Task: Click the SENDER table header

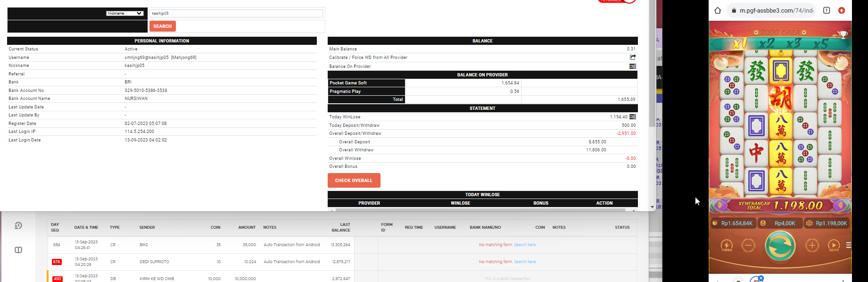Action: pos(147,227)
